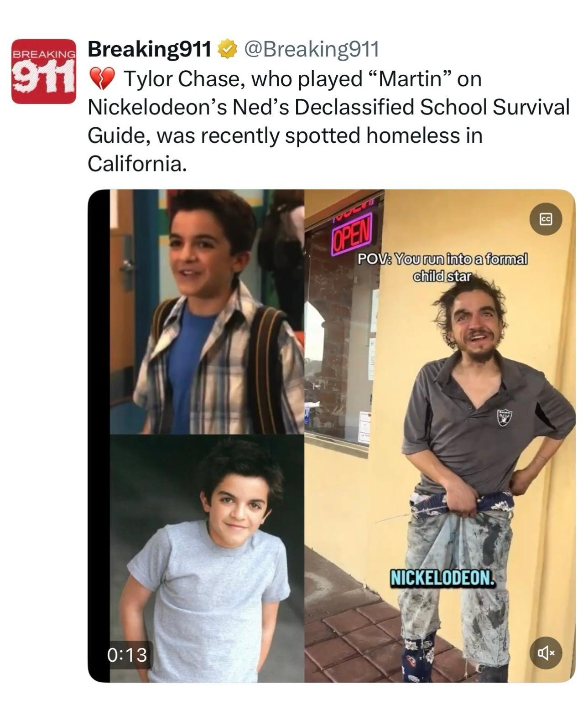Click the 0:13 video duration badge

coord(127,655)
